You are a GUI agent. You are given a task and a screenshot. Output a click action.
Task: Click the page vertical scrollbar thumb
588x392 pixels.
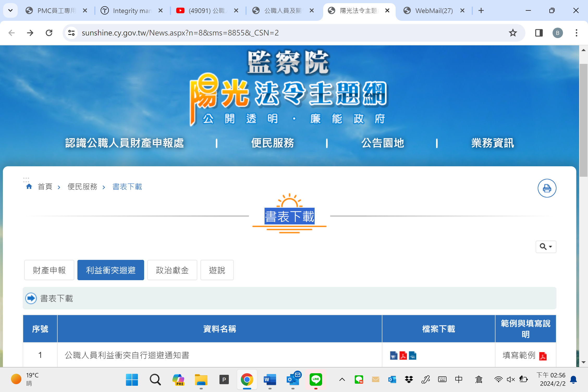tap(583, 120)
